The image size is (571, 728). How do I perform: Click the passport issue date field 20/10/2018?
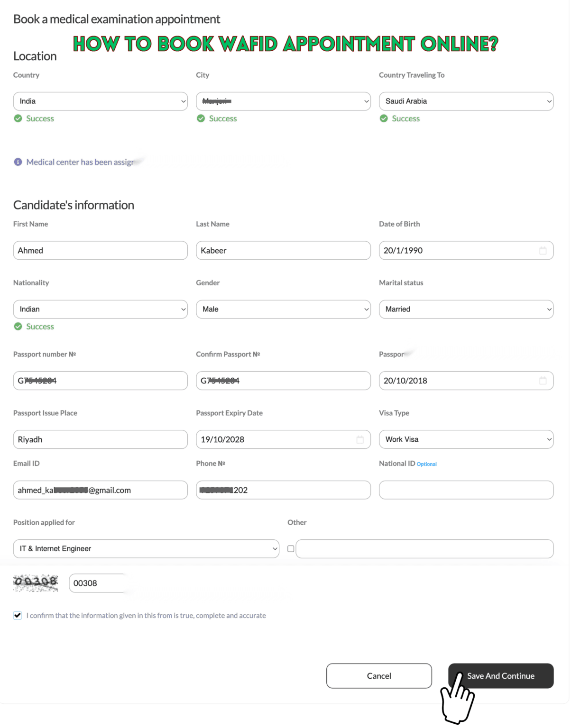click(466, 381)
